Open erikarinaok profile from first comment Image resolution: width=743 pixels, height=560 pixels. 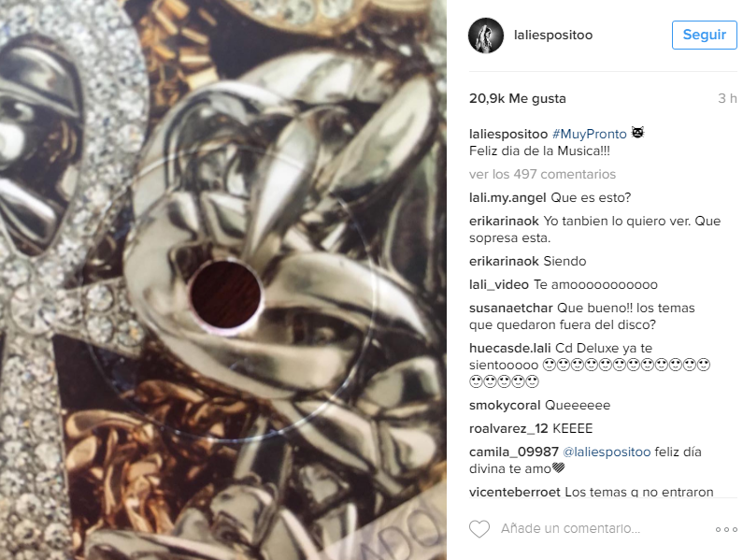pos(504,221)
